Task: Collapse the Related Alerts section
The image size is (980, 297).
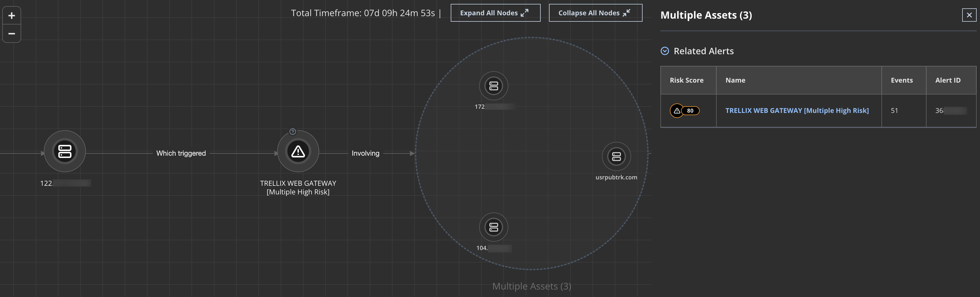Action: (x=665, y=51)
